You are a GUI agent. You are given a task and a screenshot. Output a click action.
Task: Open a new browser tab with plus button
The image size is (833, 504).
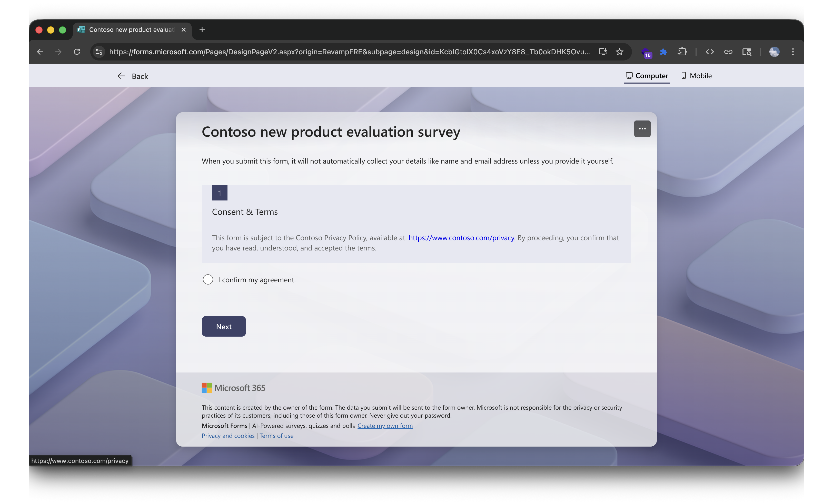(x=202, y=30)
